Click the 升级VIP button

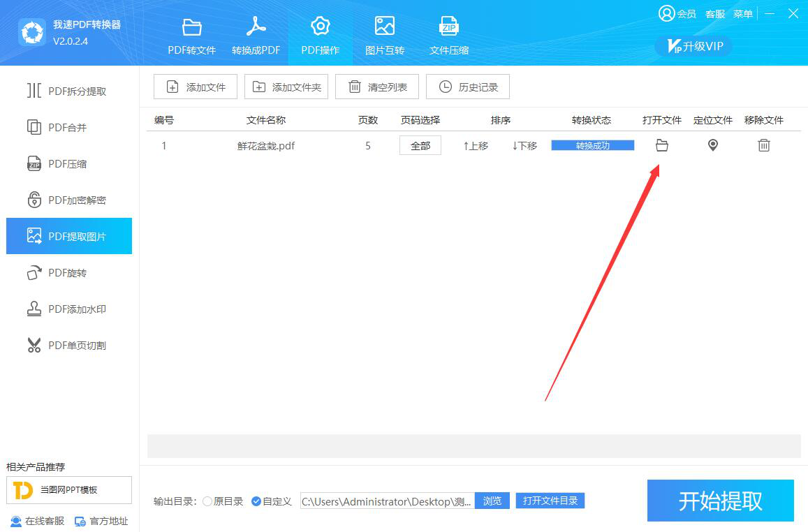pyautogui.click(x=695, y=46)
